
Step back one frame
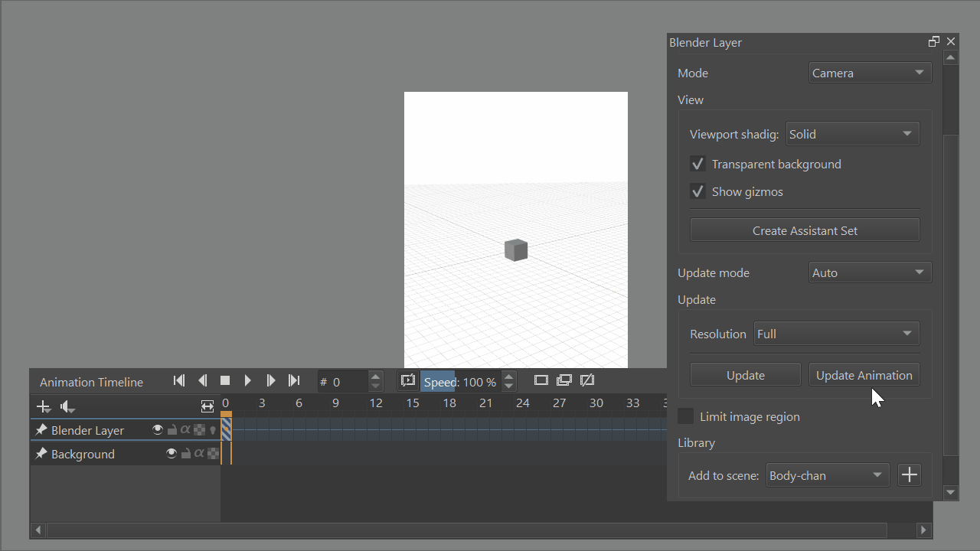tap(202, 380)
